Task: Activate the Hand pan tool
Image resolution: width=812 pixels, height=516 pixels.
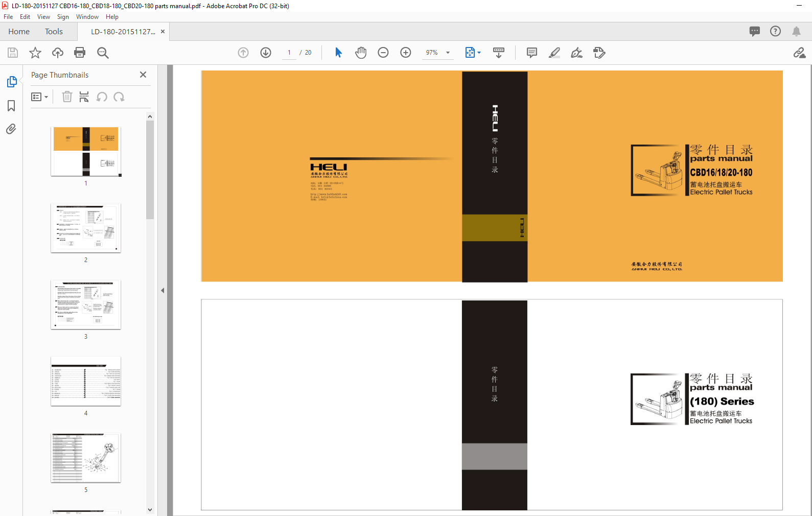Action: (361, 53)
